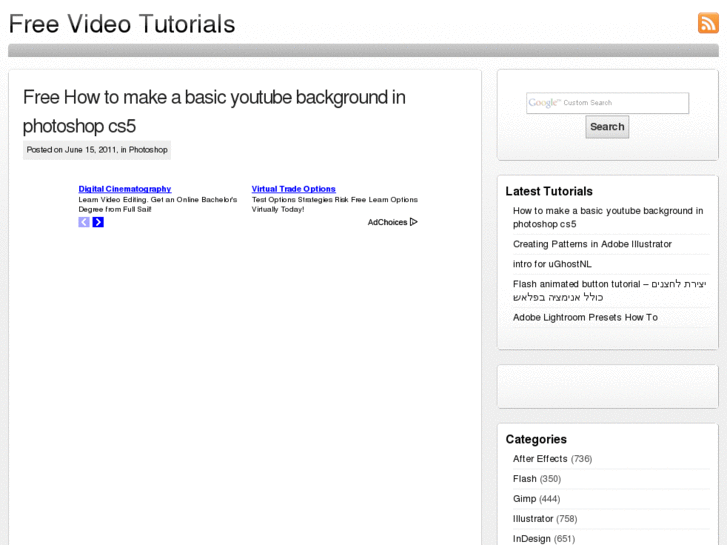Open the Illustrator category
The image size is (727, 545).
click(x=533, y=519)
